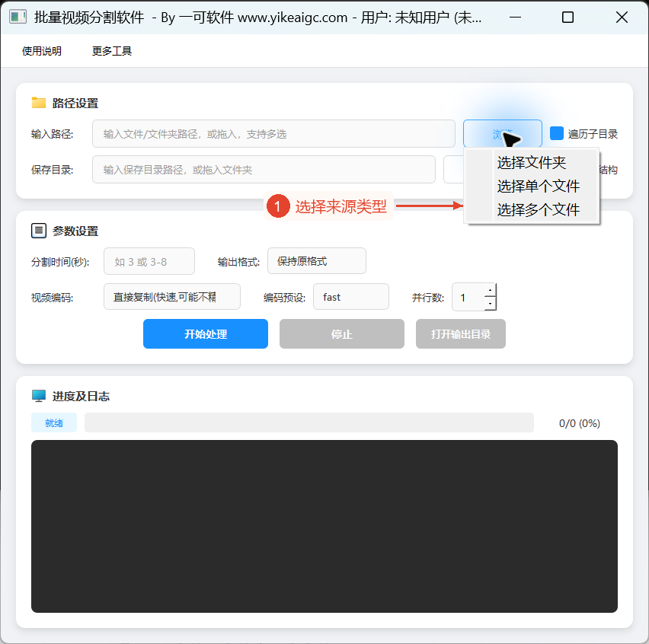Click the blue browse button beside 输入路径
649x644 pixels.
[503, 134]
